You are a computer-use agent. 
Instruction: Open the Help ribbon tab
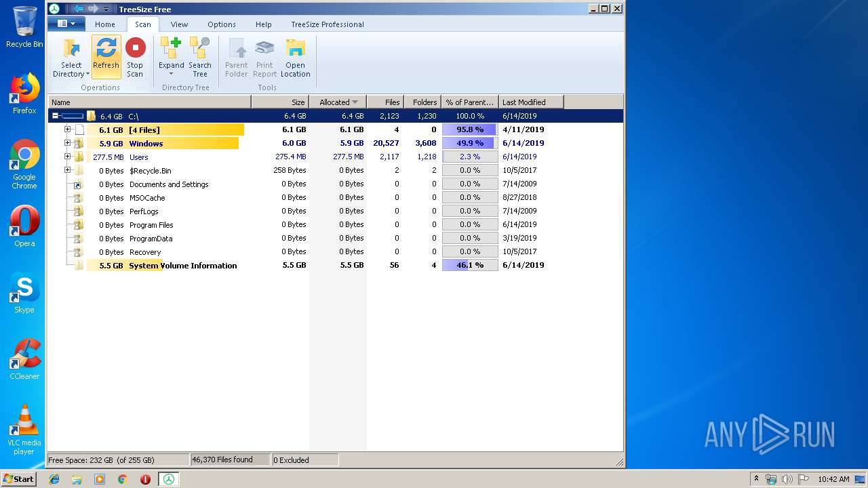tap(264, 24)
